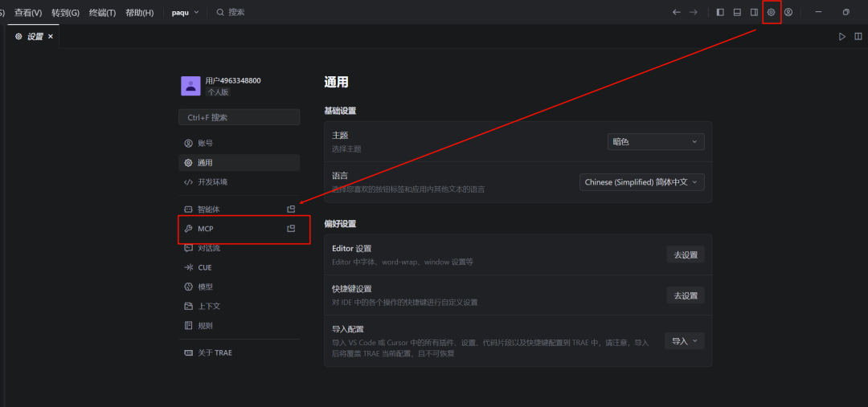This screenshot has width=868, height=407.
Task: Click the 模型 model icon
Action: click(188, 287)
